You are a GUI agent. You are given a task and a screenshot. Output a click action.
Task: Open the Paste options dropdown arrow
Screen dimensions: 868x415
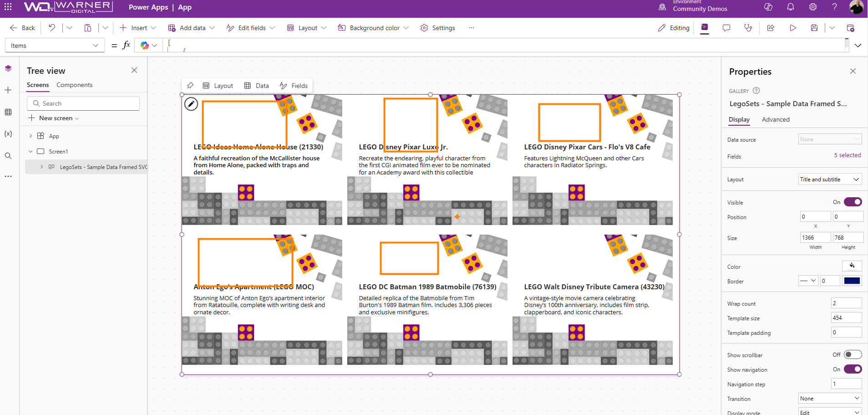click(x=105, y=28)
